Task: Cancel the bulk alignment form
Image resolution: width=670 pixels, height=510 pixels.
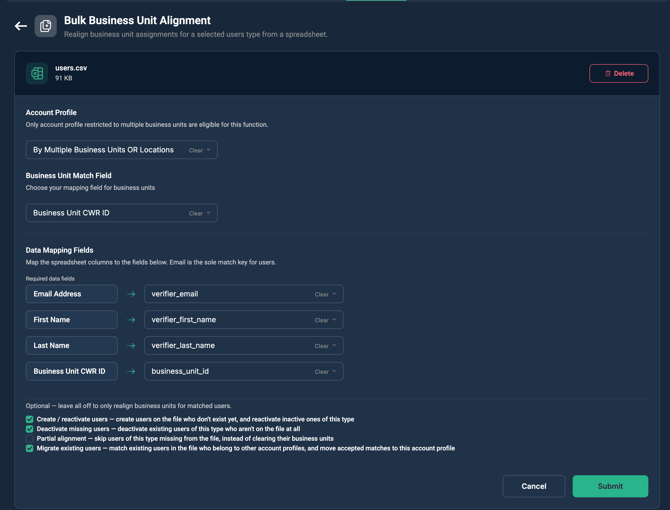Action: pos(534,486)
